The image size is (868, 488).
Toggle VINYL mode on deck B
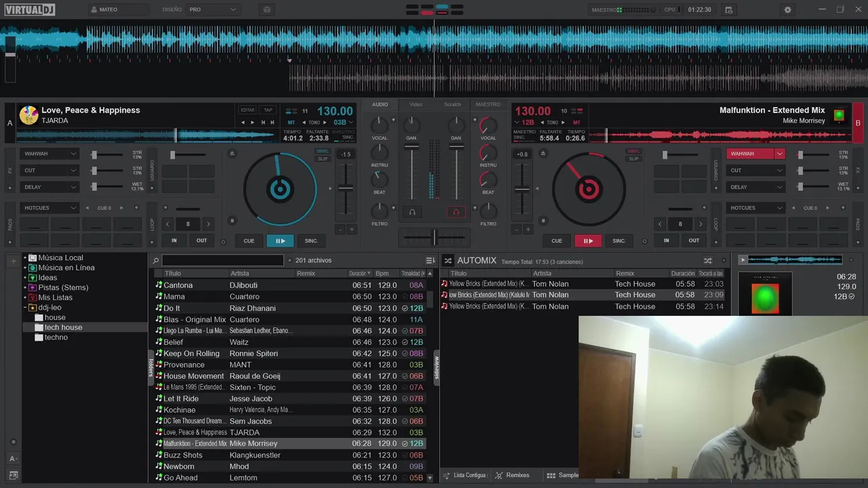coord(633,152)
